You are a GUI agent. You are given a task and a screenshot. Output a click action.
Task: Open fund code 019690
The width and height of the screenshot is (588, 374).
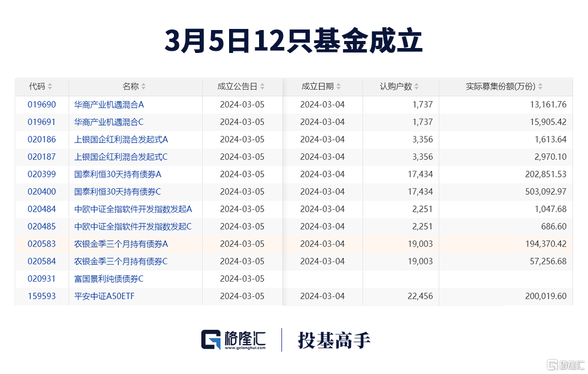pyautogui.click(x=41, y=105)
